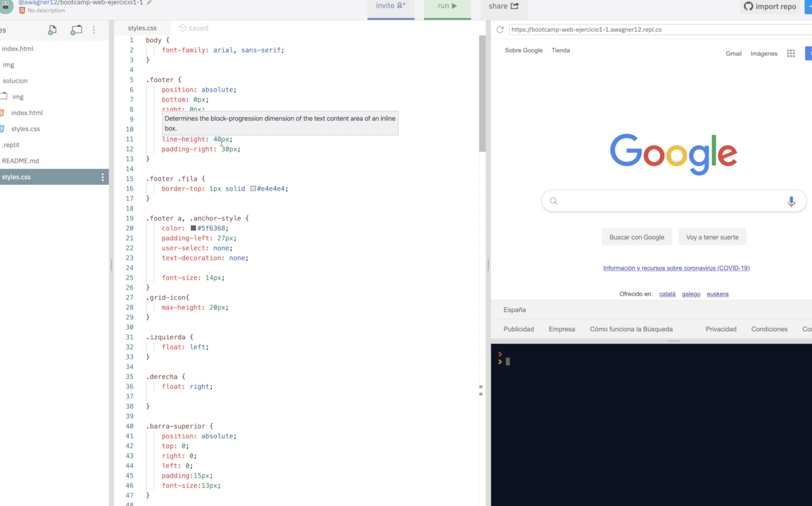Screen dimensions: 812x506
Task: Open Imágenes link
Action: pos(763,53)
